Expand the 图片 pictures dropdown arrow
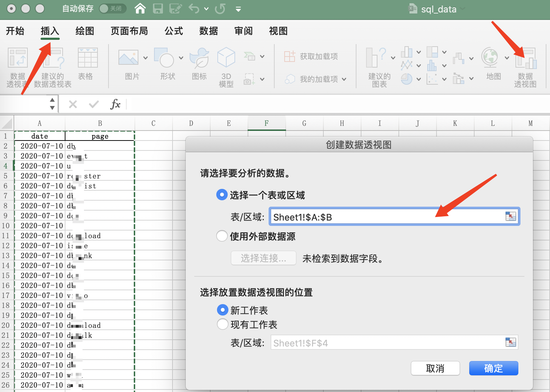Image resolution: width=550 pixels, height=392 pixels. click(146, 58)
